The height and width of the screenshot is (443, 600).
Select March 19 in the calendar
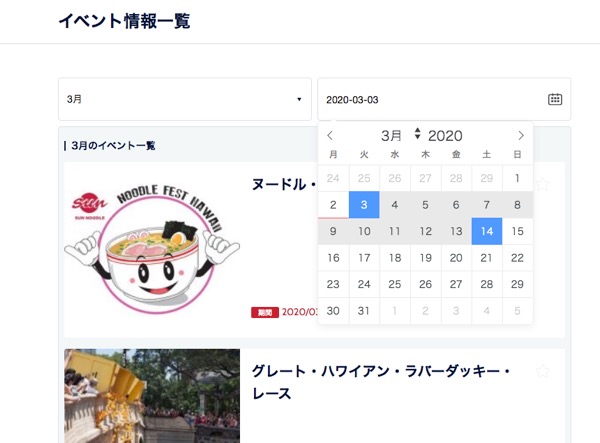pos(425,258)
